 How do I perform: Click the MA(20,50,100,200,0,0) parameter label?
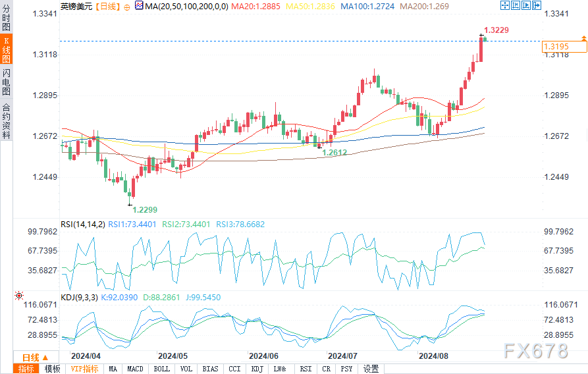point(187,7)
